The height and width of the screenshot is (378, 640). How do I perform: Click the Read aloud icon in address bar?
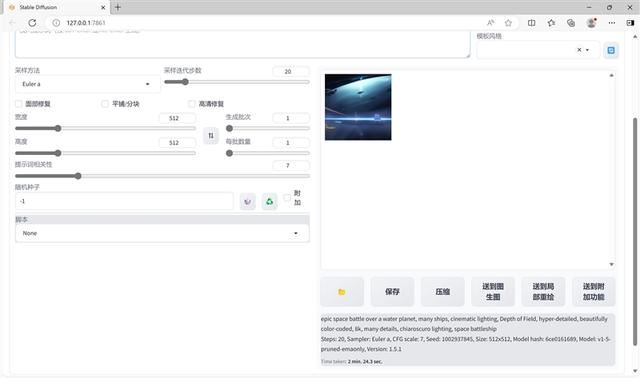(491, 23)
